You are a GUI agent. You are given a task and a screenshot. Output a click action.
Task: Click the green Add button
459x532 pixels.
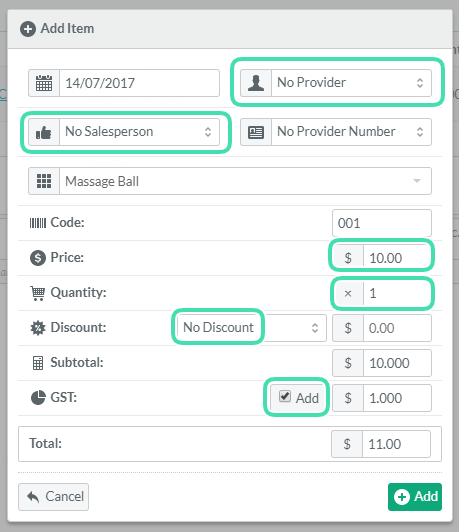coord(415,497)
